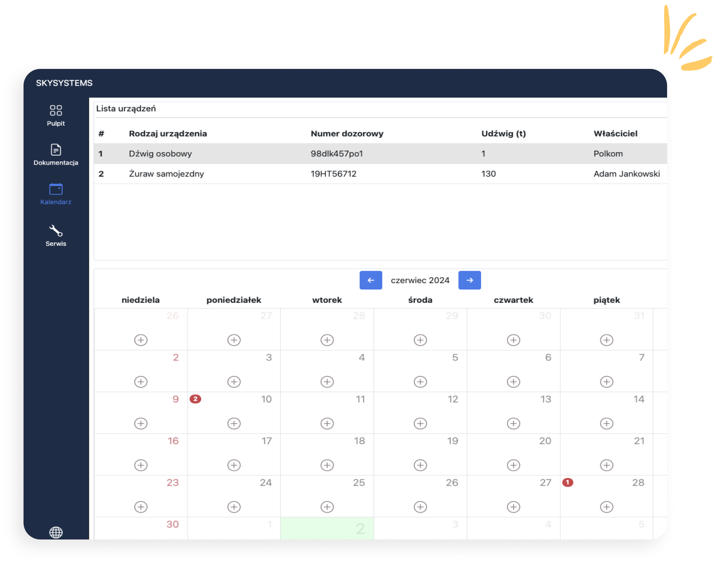Viewport: 728px width, 563px height.
Task: Click the SKYSYSTEMS logo text
Action: (64, 83)
